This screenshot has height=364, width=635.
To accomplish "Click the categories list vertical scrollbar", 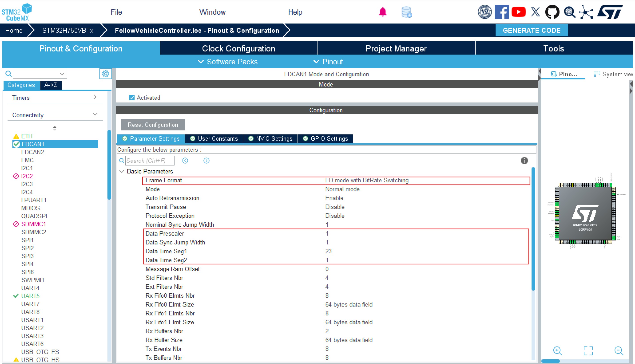I will (109, 165).
